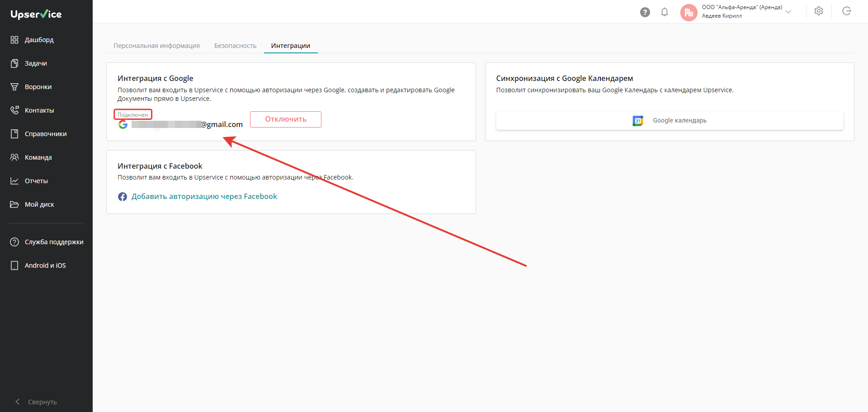Image resolution: width=868 pixels, height=412 pixels.
Task: Click the Facebook logo icon
Action: coord(123,197)
